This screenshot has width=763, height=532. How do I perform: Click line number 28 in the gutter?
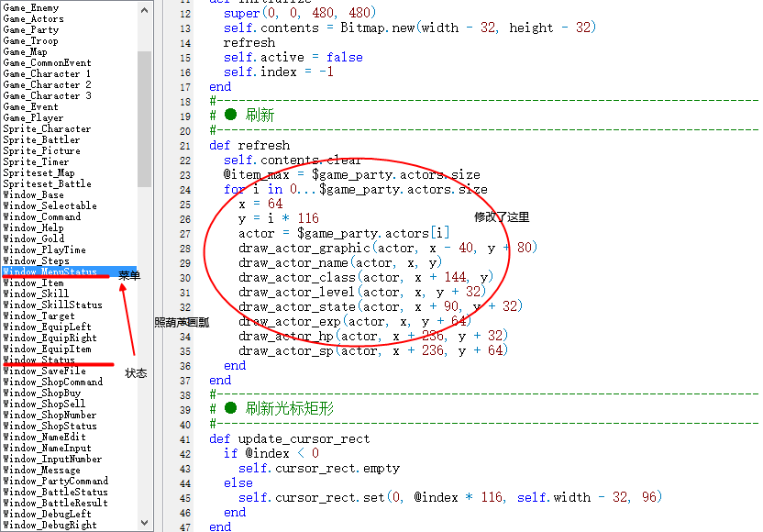pos(185,249)
